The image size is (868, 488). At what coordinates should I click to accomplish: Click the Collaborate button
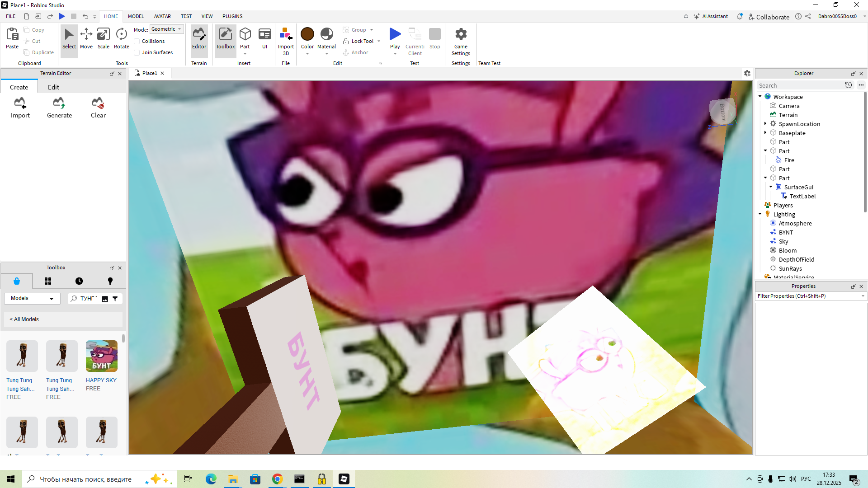tap(769, 17)
